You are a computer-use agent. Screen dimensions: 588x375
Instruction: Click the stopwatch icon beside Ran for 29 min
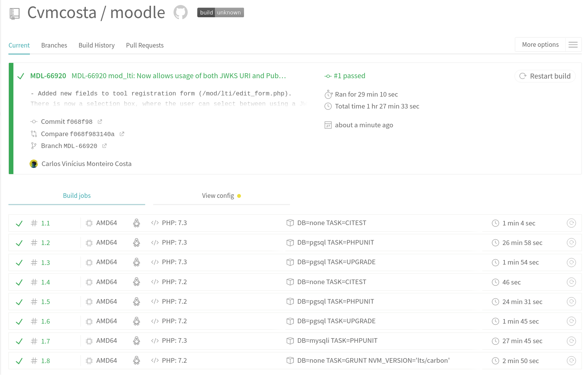click(x=328, y=94)
